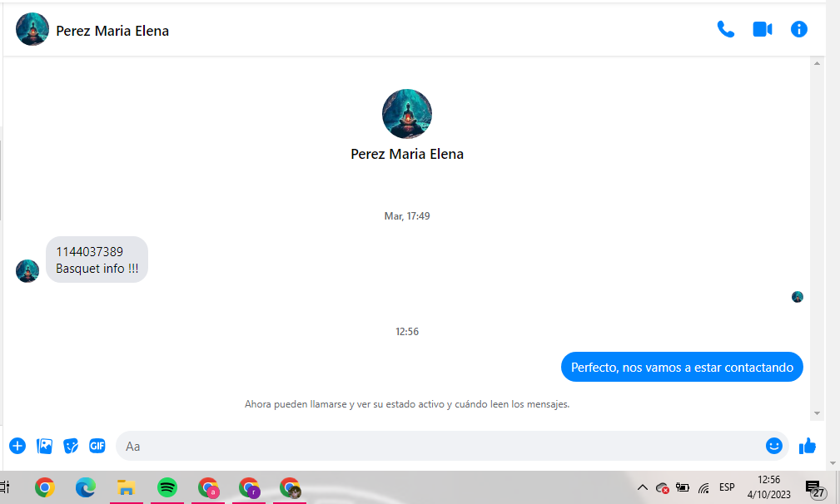Select the sent message 'Perfecto, nos vamos a estar contactando'

click(681, 367)
